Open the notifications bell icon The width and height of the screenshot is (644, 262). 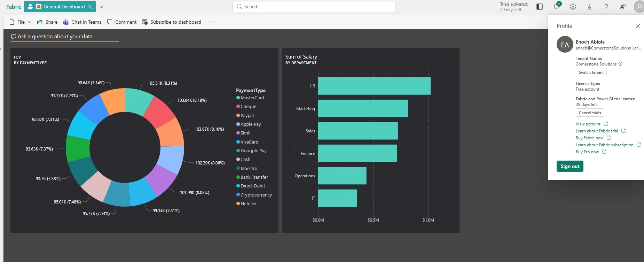tap(556, 7)
